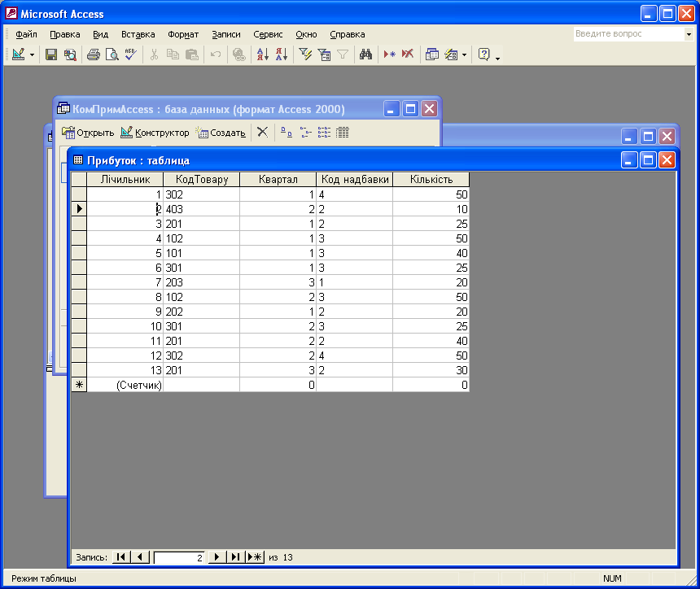Select the КодТовару column header

pos(201,179)
